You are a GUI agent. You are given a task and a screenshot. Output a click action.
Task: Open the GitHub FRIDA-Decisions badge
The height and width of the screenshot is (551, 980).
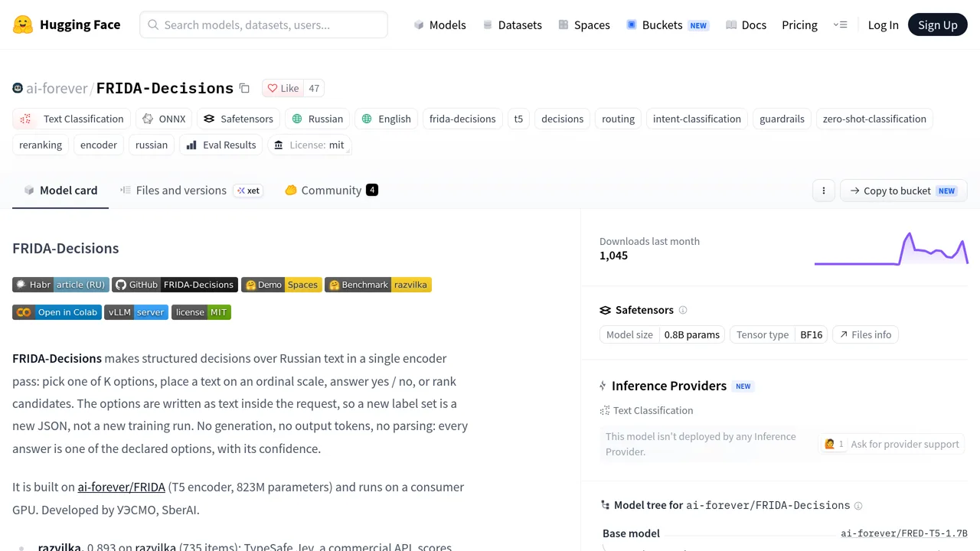click(x=175, y=285)
